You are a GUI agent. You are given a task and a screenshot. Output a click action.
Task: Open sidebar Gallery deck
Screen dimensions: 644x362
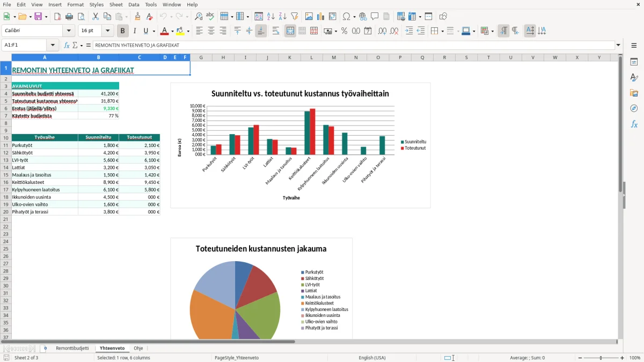pyautogui.click(x=634, y=93)
